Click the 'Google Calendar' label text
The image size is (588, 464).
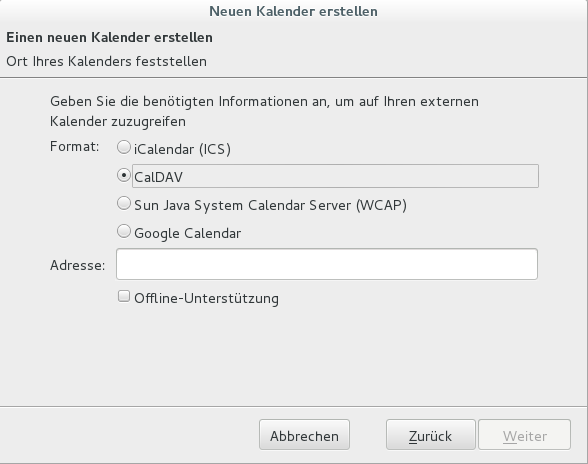tap(188, 233)
